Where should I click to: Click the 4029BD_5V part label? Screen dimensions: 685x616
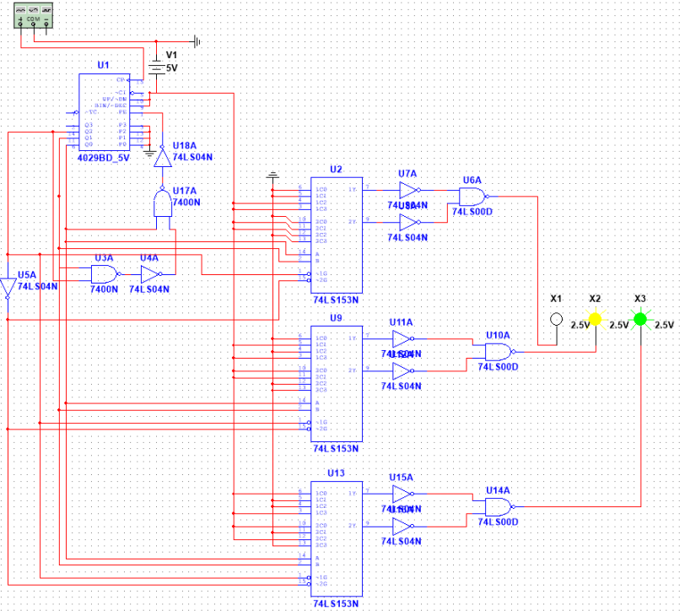(104, 158)
